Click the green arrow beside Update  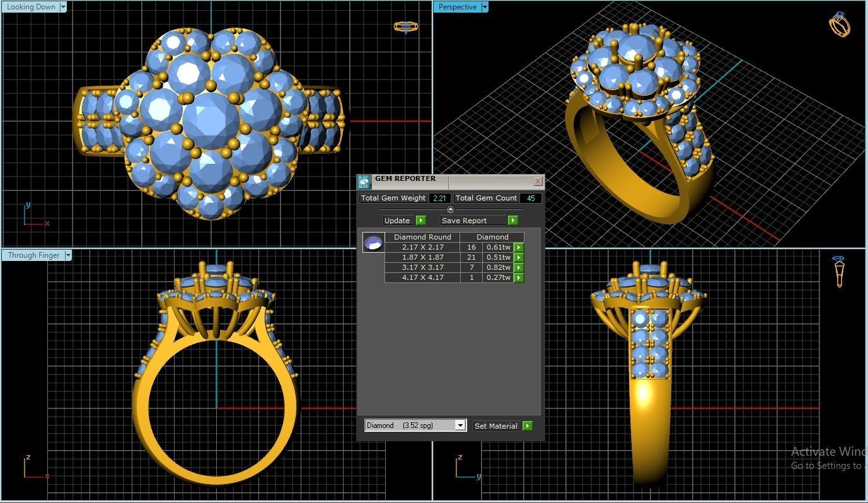pos(420,221)
